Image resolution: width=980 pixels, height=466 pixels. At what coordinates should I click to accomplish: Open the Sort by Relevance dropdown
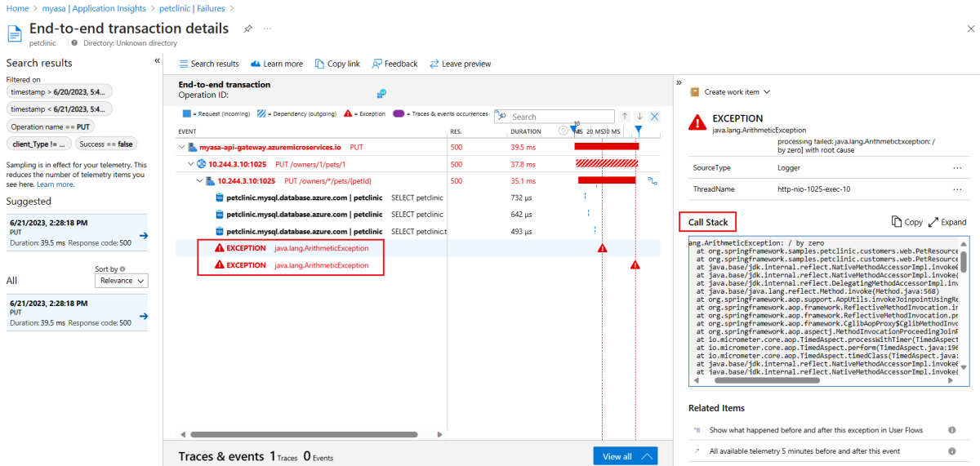pyautogui.click(x=122, y=281)
